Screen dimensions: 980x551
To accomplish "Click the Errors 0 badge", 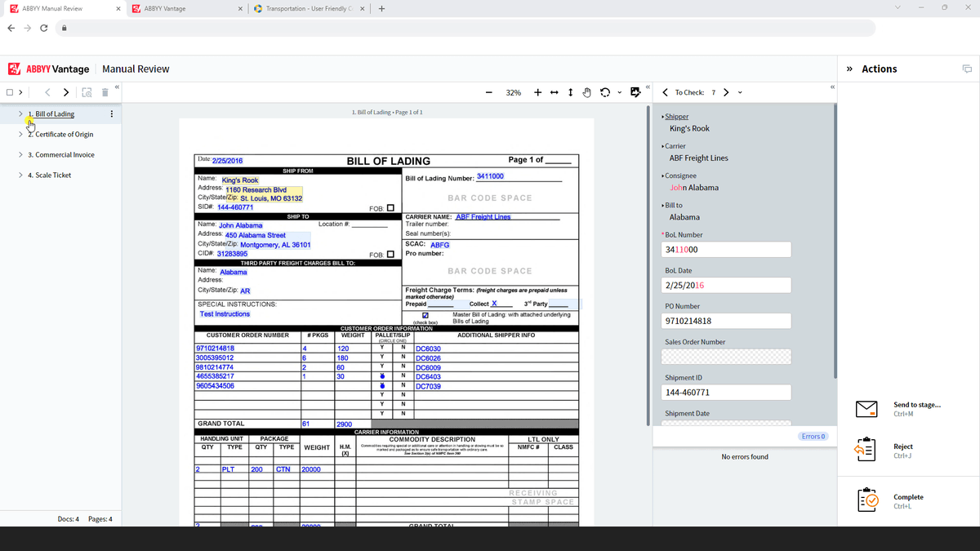I will (814, 437).
